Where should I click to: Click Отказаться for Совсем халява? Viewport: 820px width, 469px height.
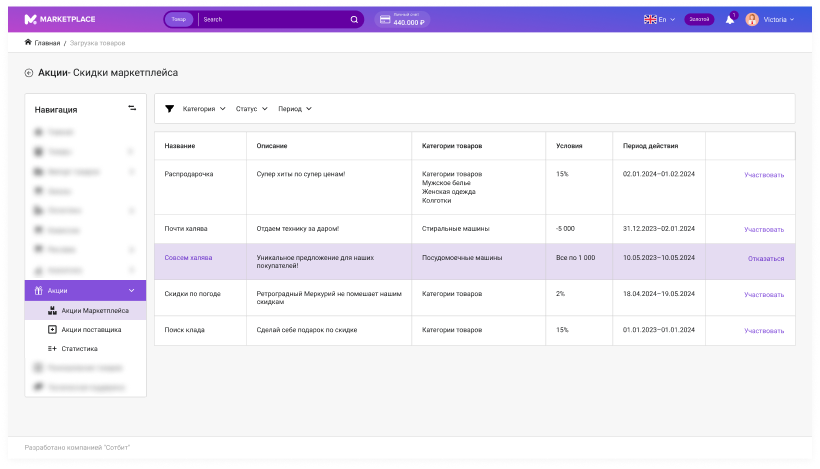(x=766, y=258)
